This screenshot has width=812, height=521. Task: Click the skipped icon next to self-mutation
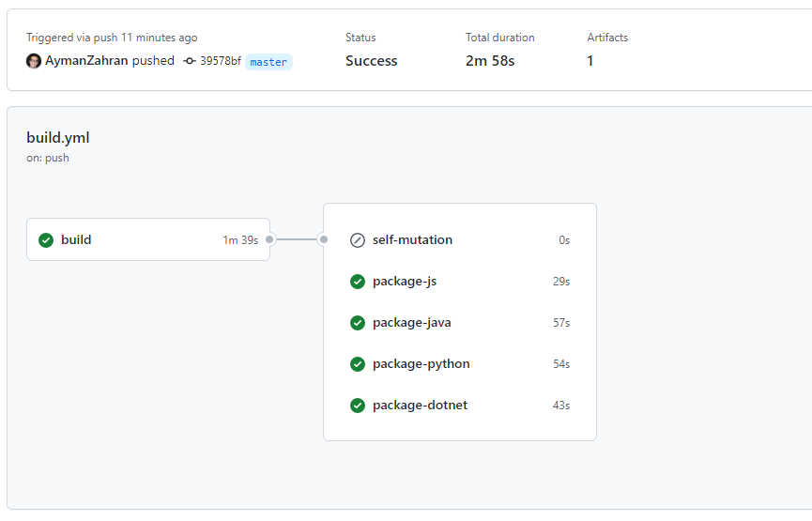pyautogui.click(x=357, y=240)
